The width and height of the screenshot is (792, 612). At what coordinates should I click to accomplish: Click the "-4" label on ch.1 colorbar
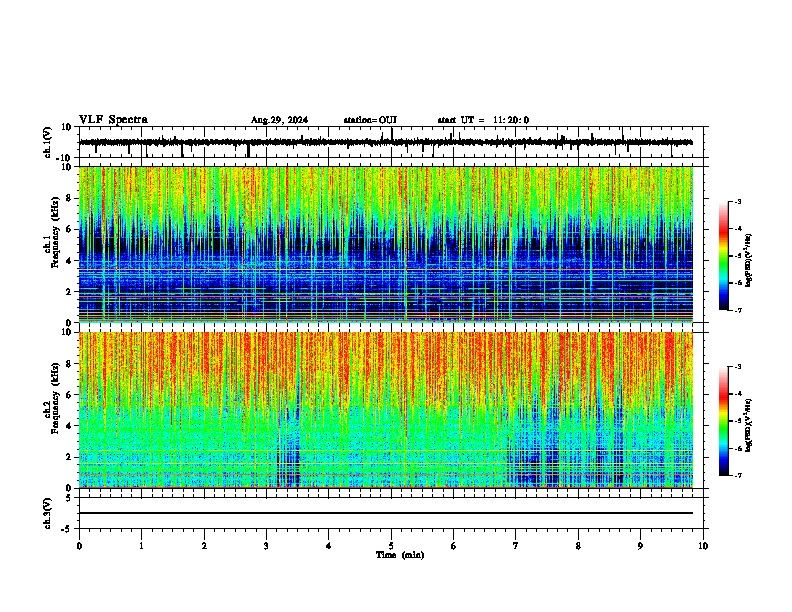(738, 229)
